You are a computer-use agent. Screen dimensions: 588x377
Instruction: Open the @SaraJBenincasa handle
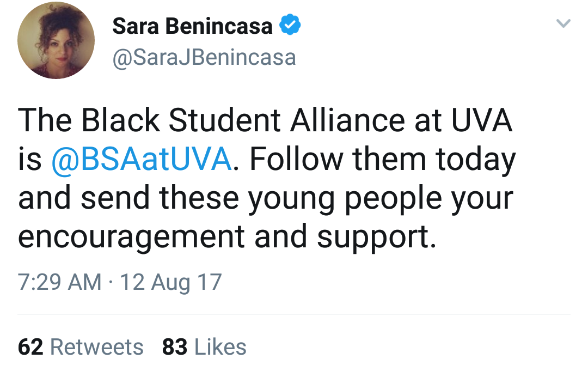click(x=204, y=57)
